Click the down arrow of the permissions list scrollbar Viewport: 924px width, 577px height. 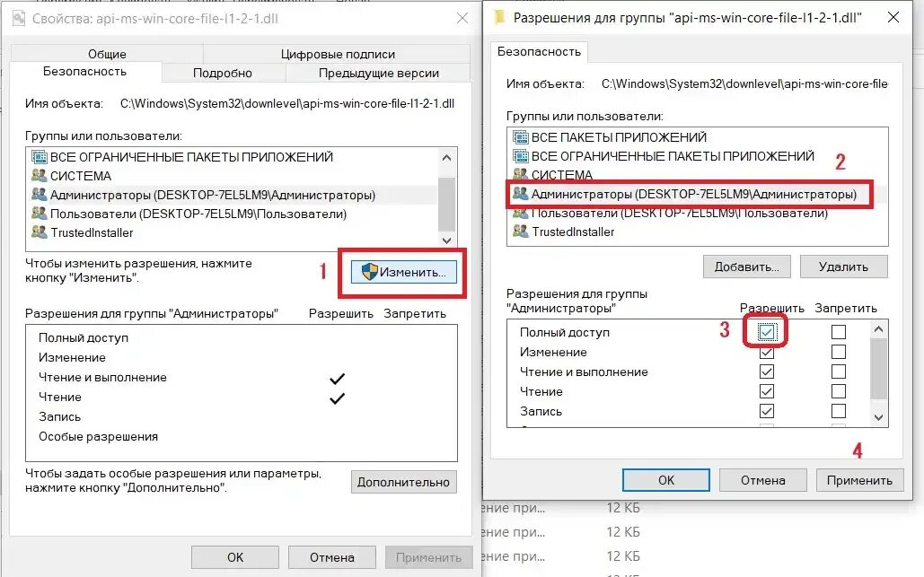[878, 417]
